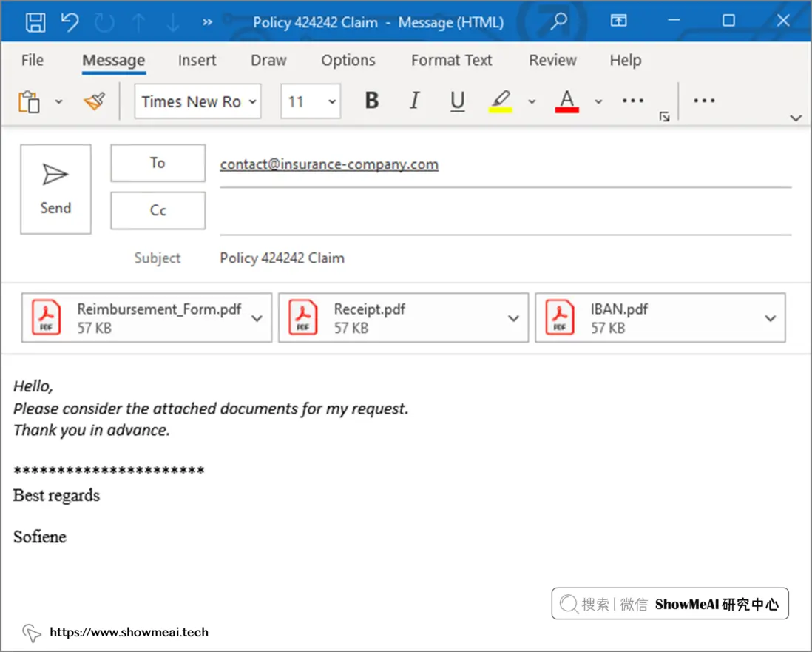Expand font color options arrow
Screen dimensions: 812x652
(x=598, y=101)
